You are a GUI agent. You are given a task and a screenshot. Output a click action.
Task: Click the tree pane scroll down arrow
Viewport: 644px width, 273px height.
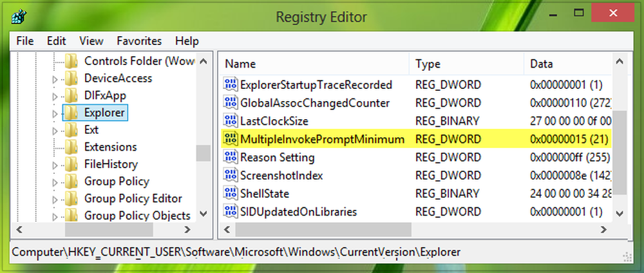[204, 214]
